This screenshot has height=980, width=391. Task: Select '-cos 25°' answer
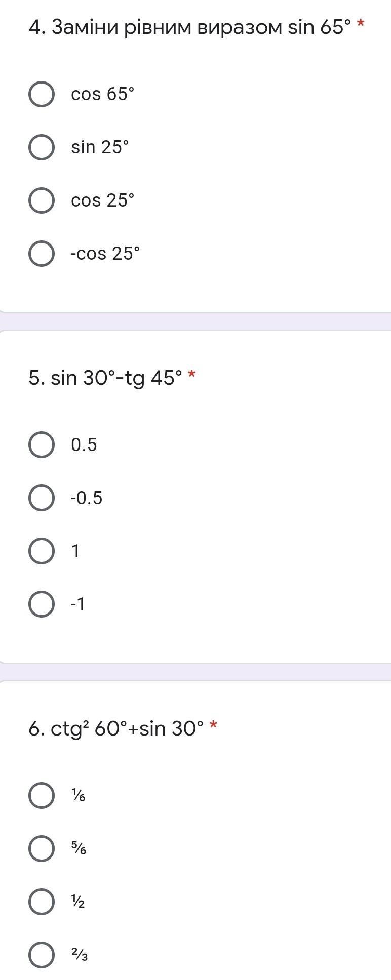42,254
